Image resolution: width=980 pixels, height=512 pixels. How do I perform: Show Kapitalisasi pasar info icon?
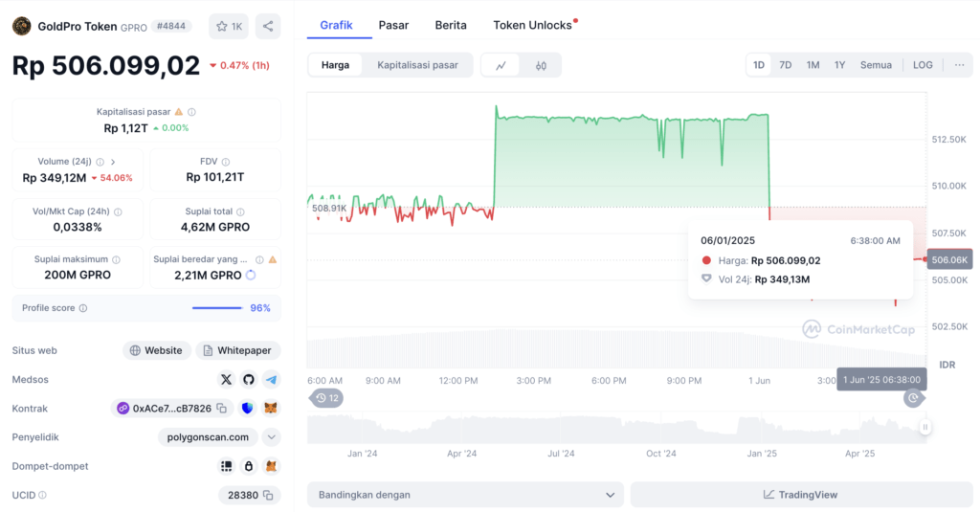point(191,112)
